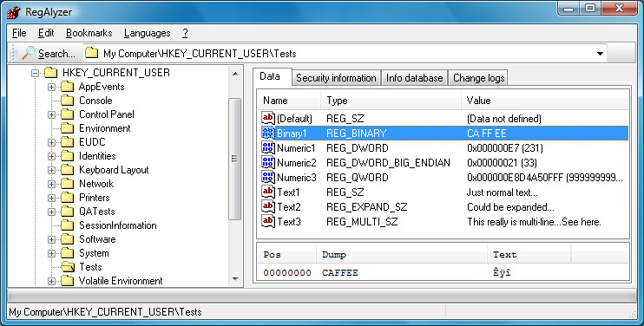Collapse the HKEY_CURRENT_USER tree node
Viewport: 644px width, 326px height.
coord(36,73)
